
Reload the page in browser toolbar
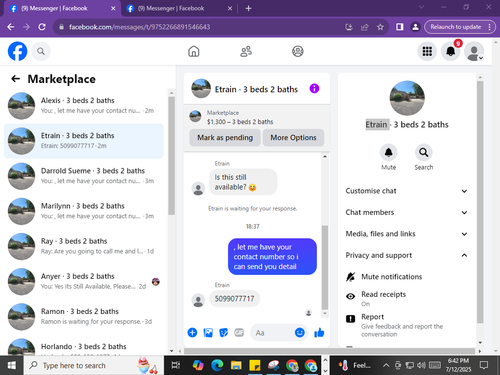[x=42, y=27]
